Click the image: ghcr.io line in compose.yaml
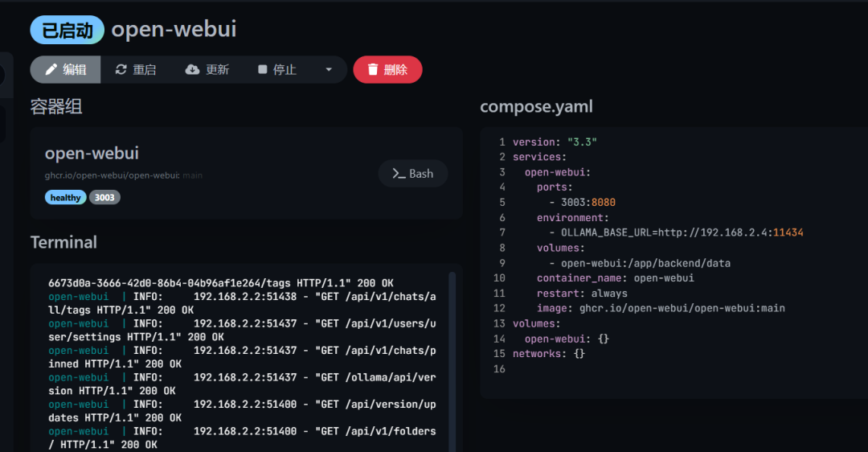 click(x=661, y=309)
